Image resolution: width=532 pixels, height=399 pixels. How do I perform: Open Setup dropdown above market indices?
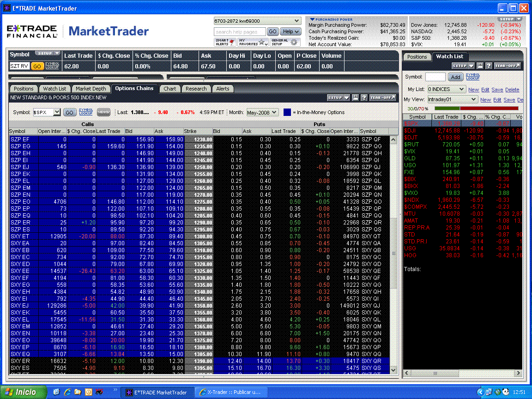(x=510, y=19)
